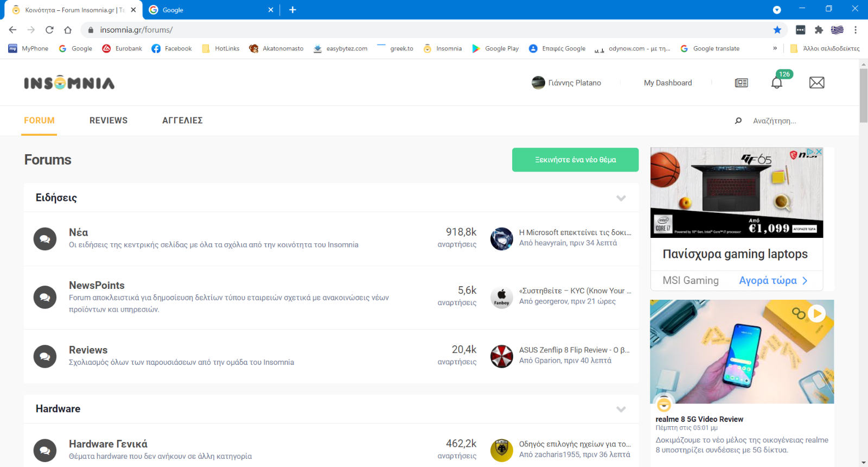Click the Hardware Γενικά forum bubble icon
This screenshot has height=467, width=868.
[x=45, y=450]
